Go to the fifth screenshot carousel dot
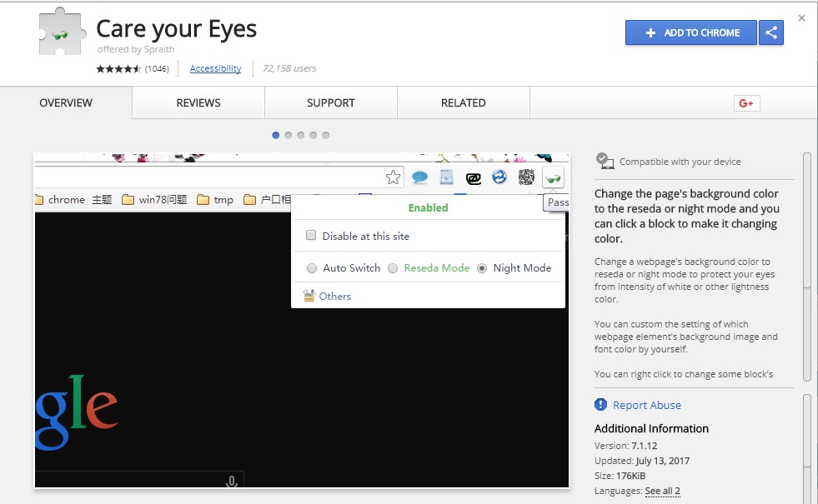Screen dimensions: 818x504 point(325,135)
